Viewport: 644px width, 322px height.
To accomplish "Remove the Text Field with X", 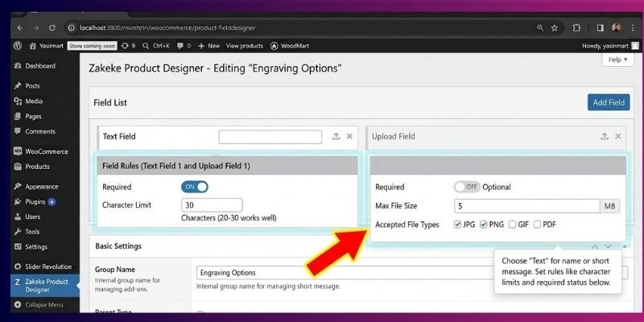I will (349, 136).
